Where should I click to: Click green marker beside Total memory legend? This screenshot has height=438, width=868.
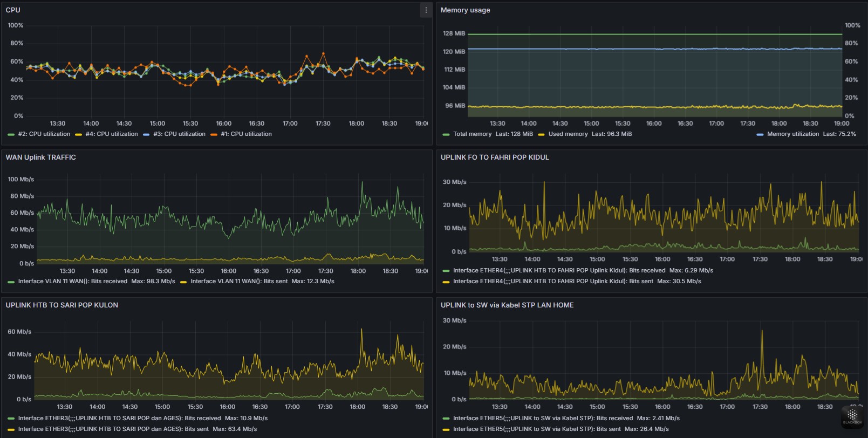pos(446,134)
